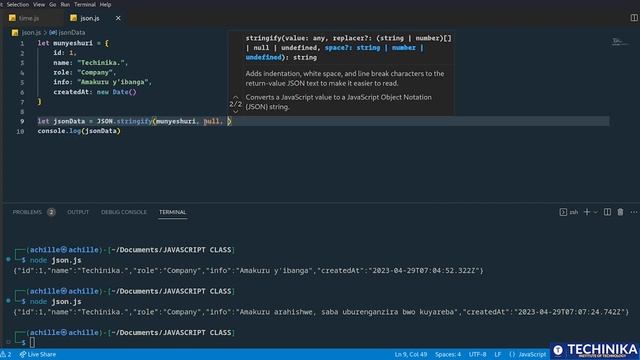Click json.js in the breadcrumb
Image resolution: width=640 pixels, height=360 pixels.
(x=31, y=32)
